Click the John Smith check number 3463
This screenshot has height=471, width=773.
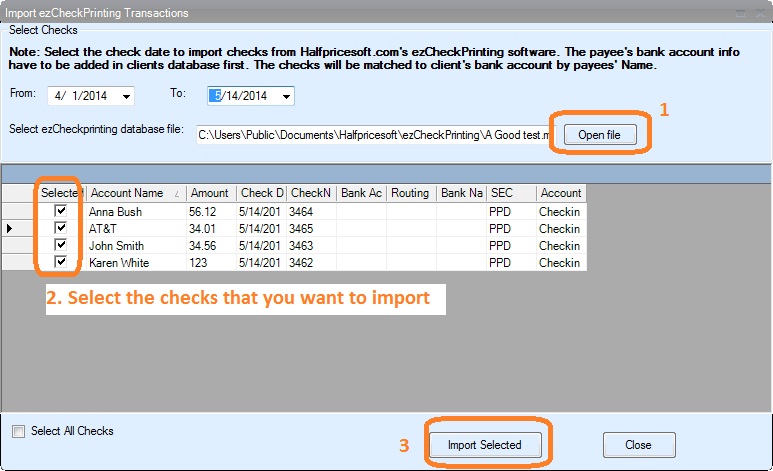pos(310,246)
